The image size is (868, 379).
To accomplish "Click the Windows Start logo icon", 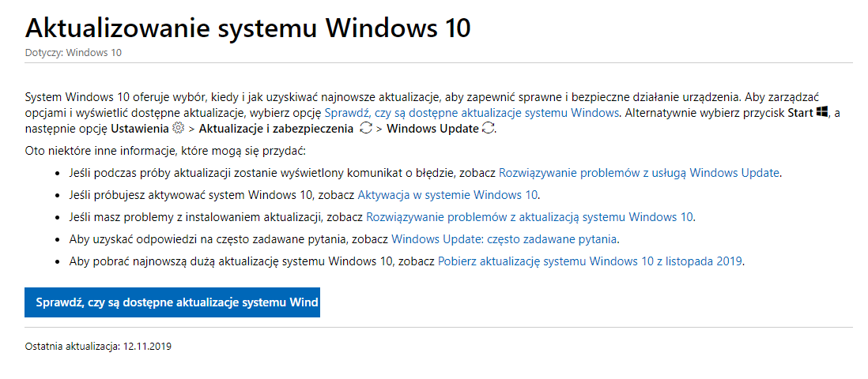I will (x=821, y=112).
